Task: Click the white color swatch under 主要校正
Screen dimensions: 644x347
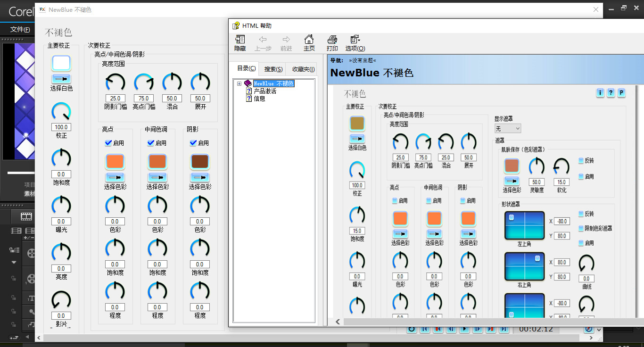Action: point(61,63)
